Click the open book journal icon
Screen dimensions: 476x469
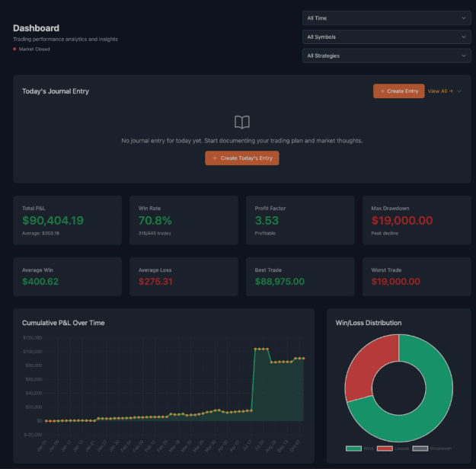coord(242,122)
